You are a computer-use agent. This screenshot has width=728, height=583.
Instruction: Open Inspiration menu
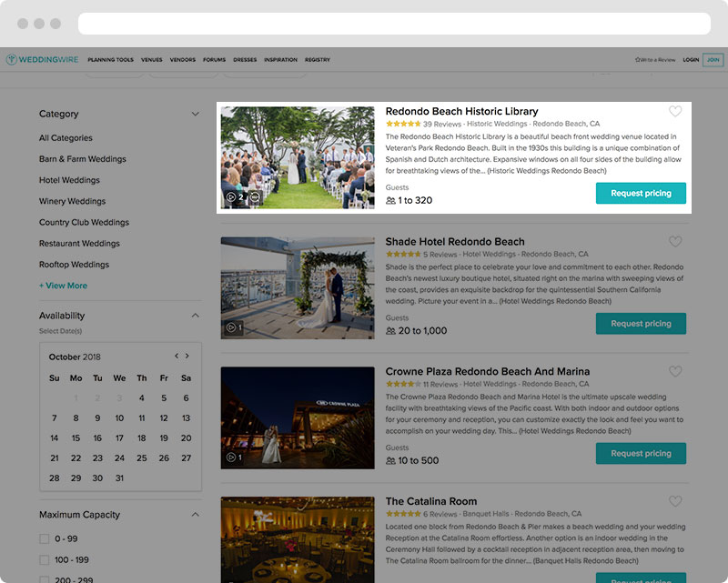pyautogui.click(x=280, y=60)
